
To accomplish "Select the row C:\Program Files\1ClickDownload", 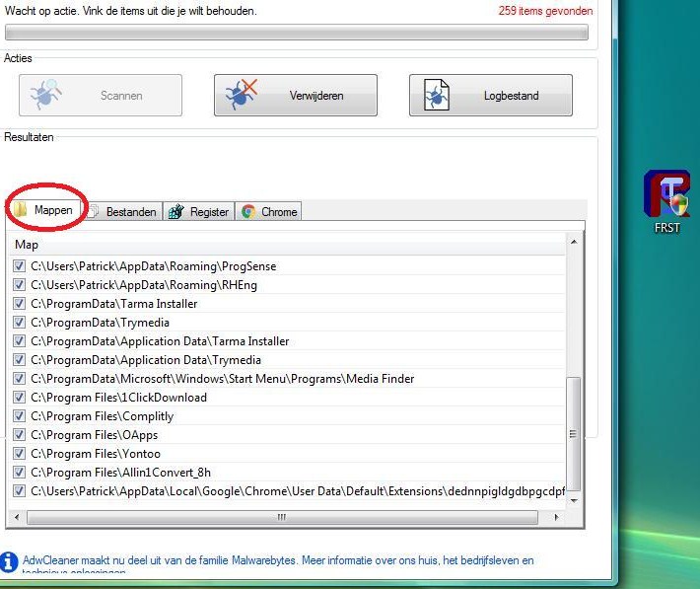I will click(287, 398).
